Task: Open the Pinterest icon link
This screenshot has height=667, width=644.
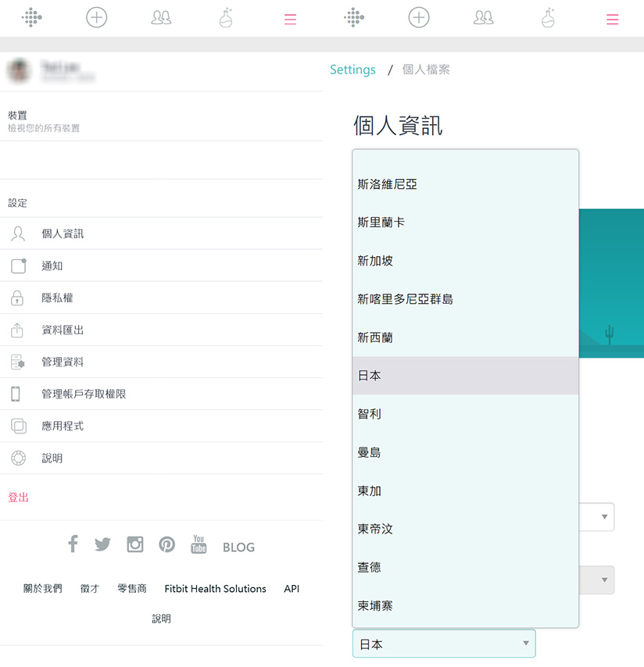Action: coord(166,544)
